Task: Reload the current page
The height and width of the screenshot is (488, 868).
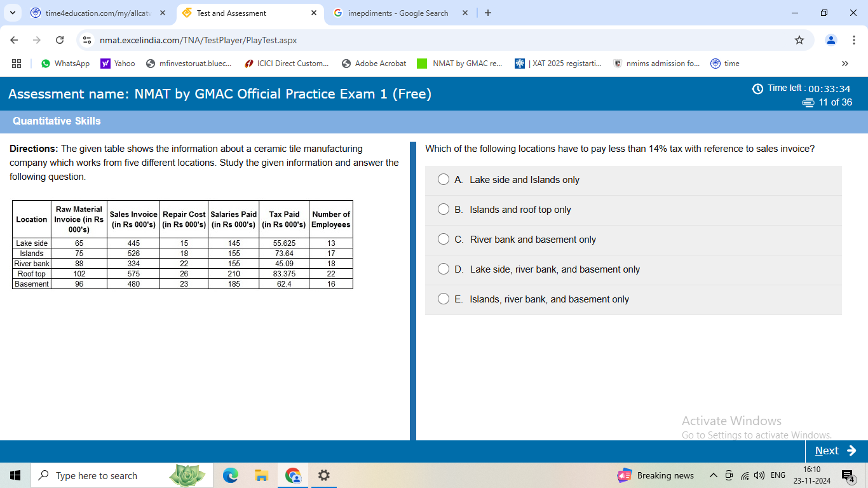Action: [x=60, y=40]
